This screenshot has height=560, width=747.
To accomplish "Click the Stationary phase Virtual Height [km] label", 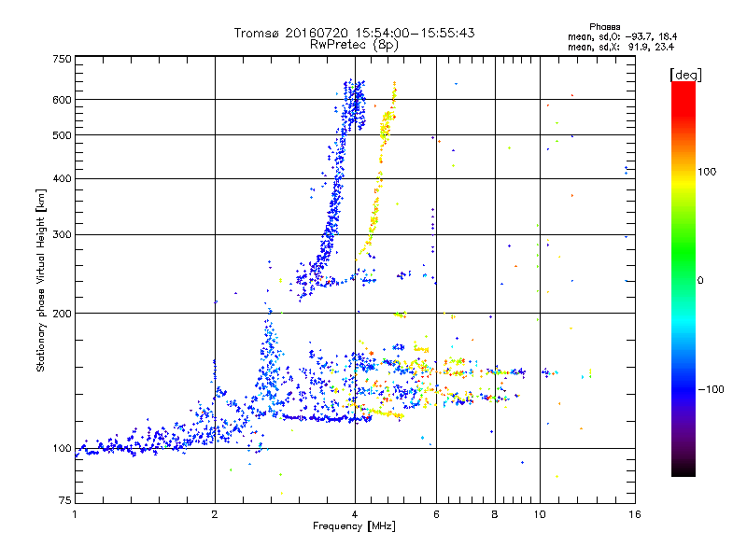I will pos(41,281).
